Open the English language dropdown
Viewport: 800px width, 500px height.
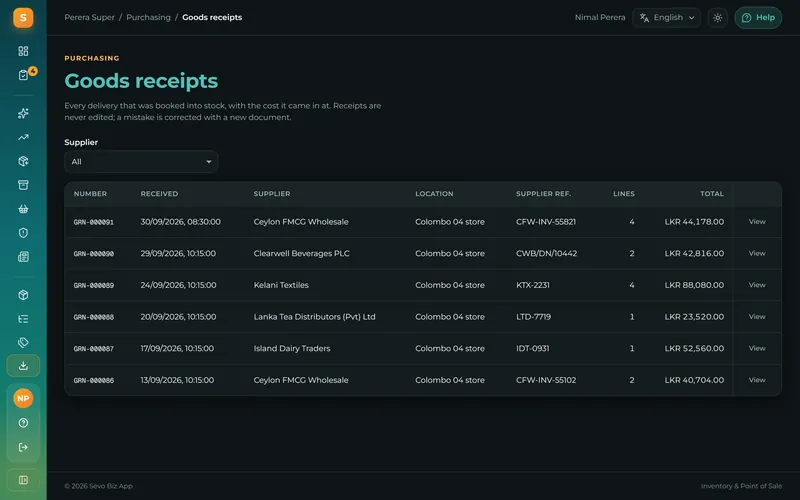(666, 18)
